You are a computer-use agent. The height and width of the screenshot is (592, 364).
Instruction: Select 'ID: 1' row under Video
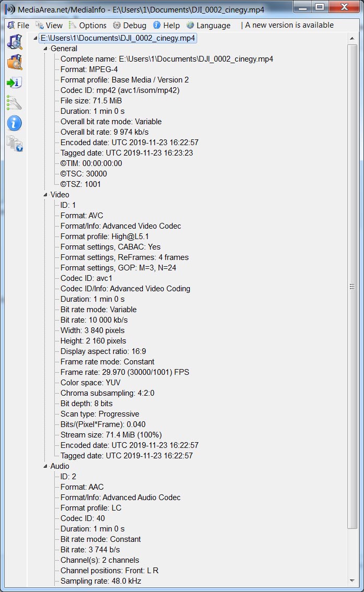click(x=68, y=205)
